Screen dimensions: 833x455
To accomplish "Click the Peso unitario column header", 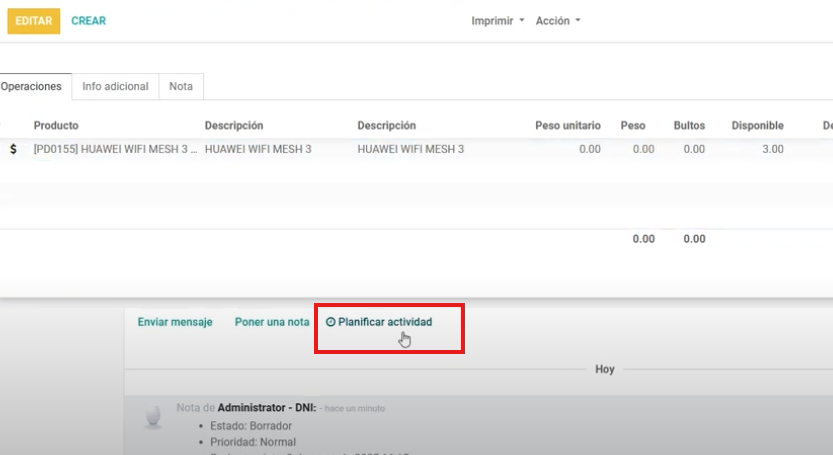I will click(x=568, y=126).
